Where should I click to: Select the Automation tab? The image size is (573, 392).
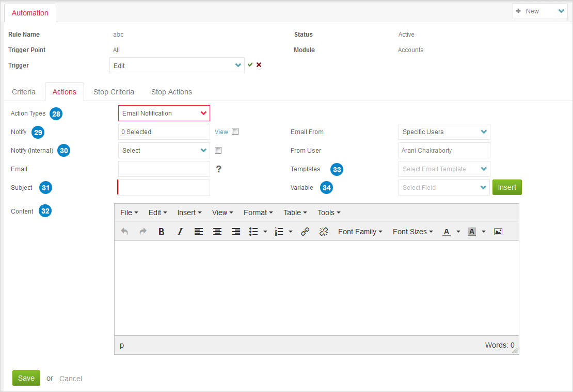30,13
